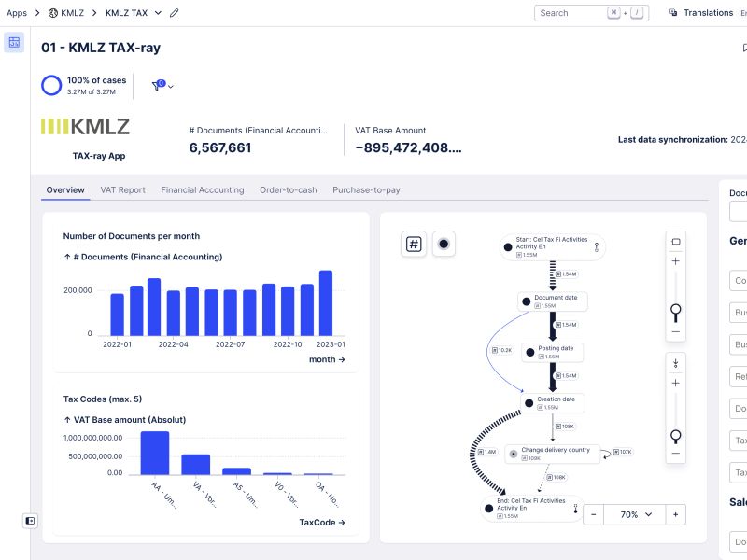This screenshot has width=747, height=560.
Task: Click the plus icon on activities slider
Action: click(676, 261)
